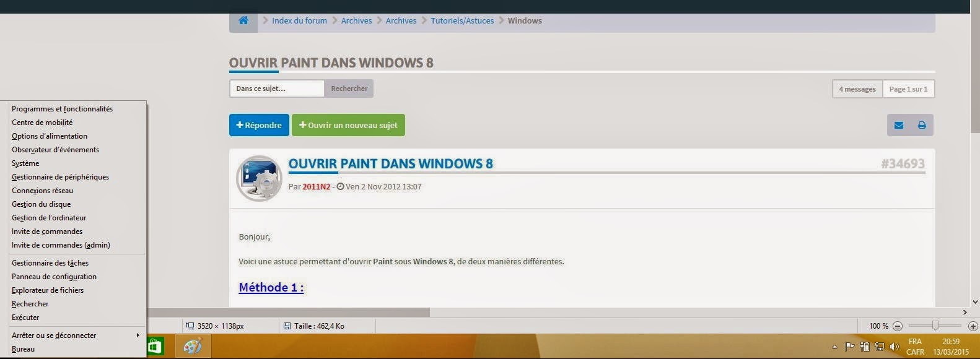Open Windows Store from the taskbar
The width and height of the screenshot is (980, 359).
coord(154,347)
